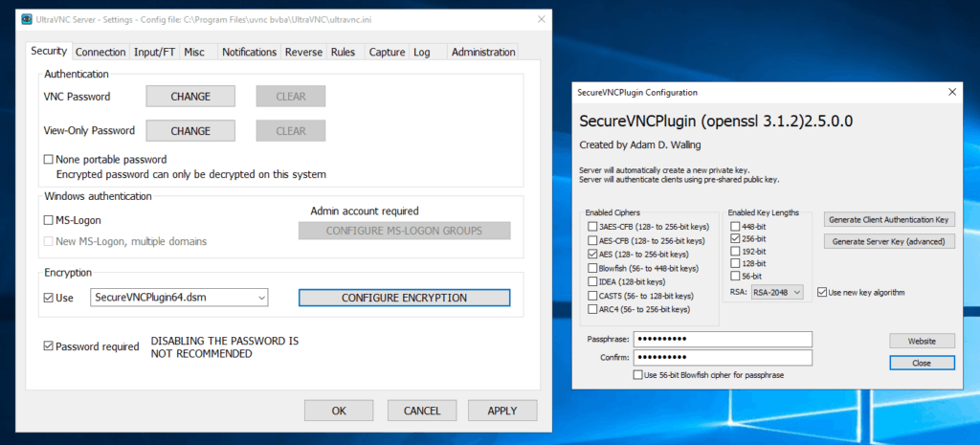Close the UltraVNC Server Settings window
Viewport: 980px width, 445px height.
coord(542,19)
